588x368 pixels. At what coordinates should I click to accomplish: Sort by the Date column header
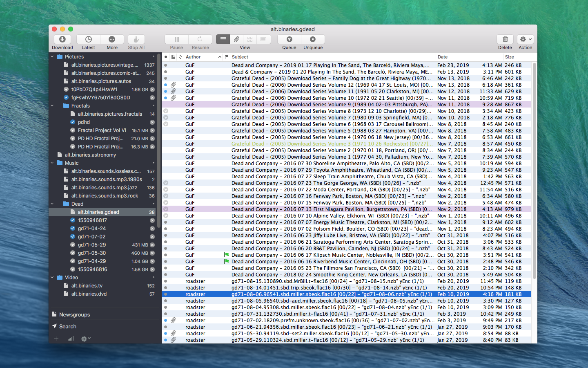click(x=443, y=57)
